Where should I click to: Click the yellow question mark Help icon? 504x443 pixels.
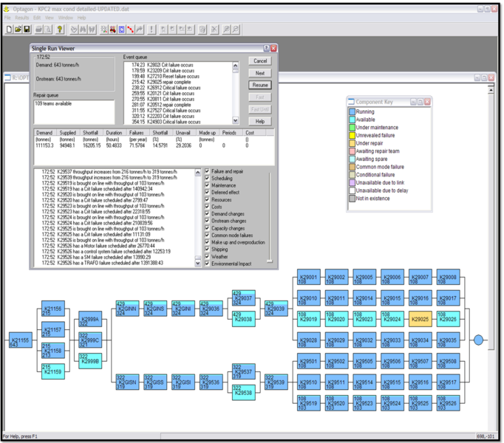59,30
